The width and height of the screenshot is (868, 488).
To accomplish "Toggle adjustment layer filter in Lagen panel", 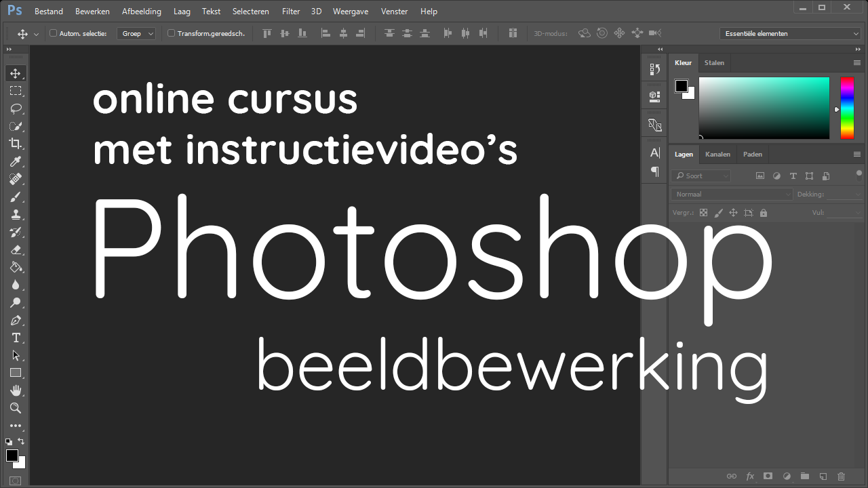I will coord(776,176).
